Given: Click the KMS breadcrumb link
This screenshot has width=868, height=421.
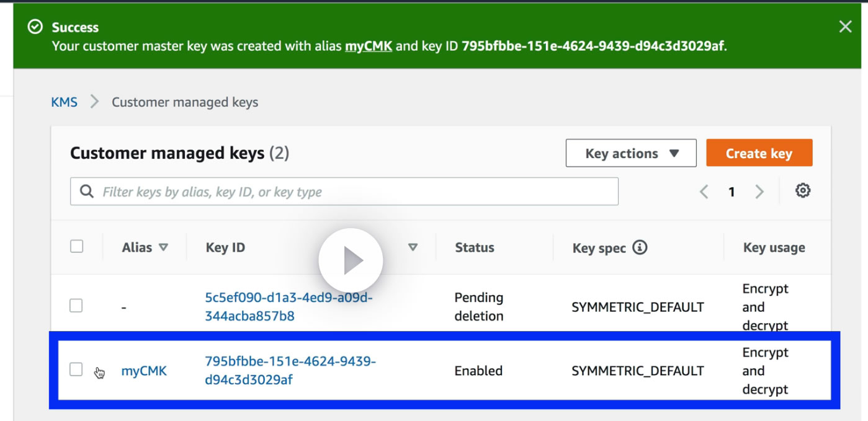Looking at the screenshot, I should coord(65,102).
